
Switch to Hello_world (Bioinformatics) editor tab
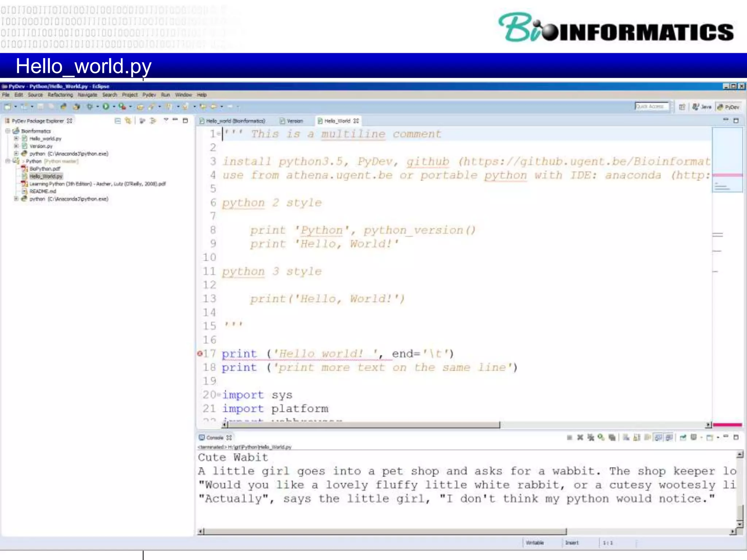coord(232,121)
